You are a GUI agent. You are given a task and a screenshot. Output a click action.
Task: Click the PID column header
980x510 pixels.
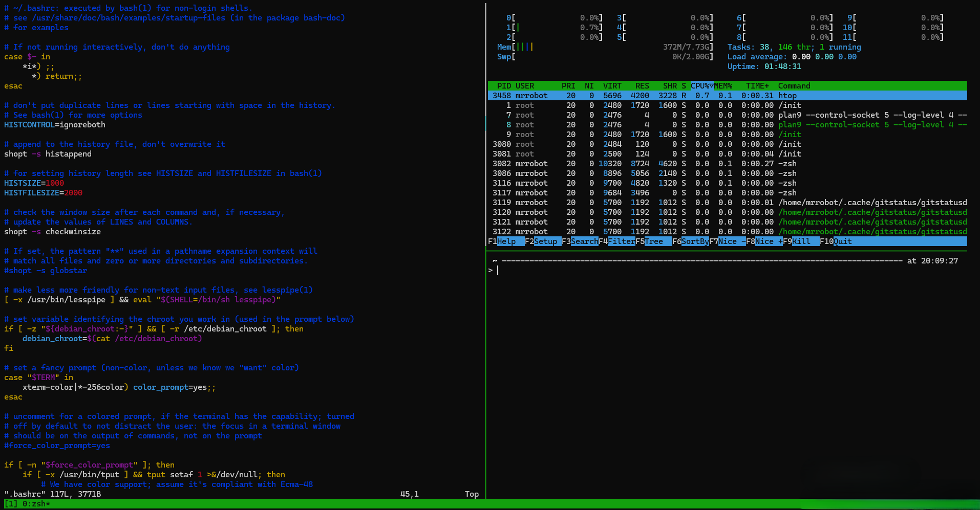click(504, 86)
